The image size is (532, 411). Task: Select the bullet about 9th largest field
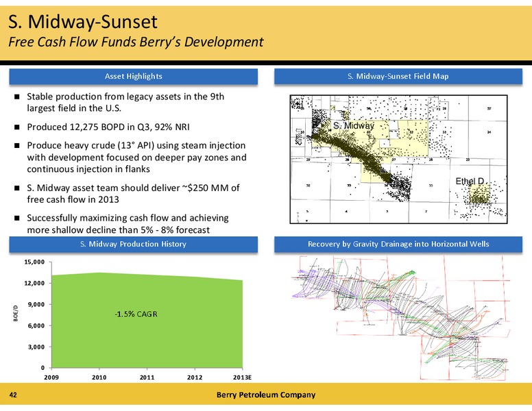[x=125, y=103]
